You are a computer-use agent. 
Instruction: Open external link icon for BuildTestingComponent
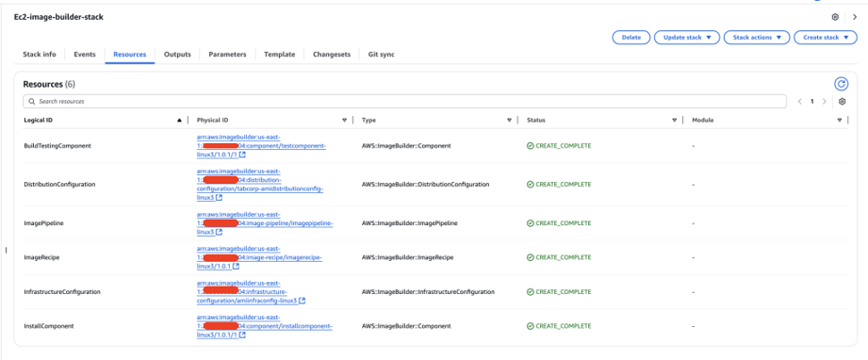tap(242, 155)
